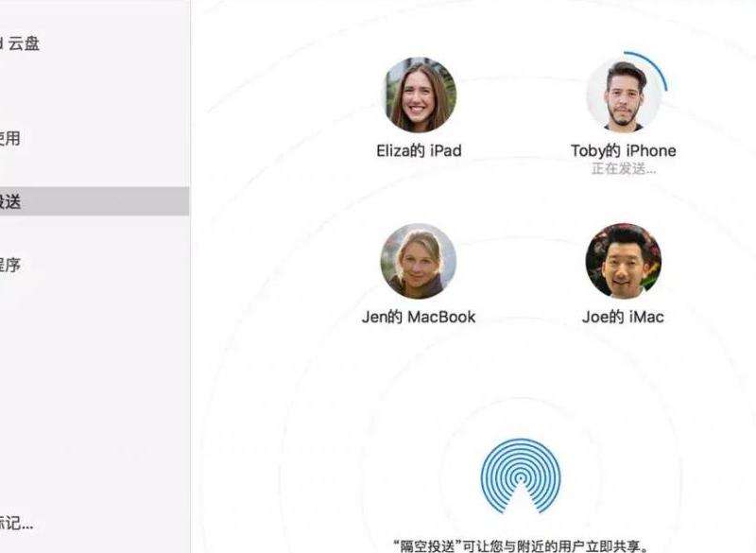Select the highlighted 隔空投送 sidebar item
The image size is (756, 553).
94,201
